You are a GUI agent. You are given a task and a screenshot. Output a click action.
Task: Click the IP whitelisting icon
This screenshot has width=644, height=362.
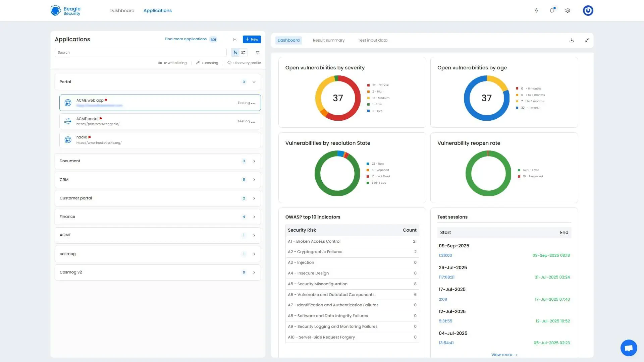[x=160, y=63]
